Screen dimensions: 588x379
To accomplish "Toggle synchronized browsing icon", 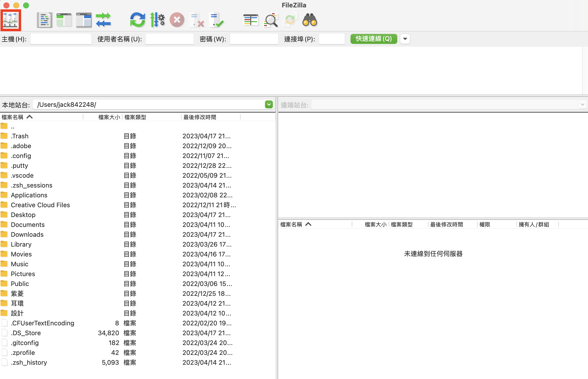I will click(x=290, y=20).
